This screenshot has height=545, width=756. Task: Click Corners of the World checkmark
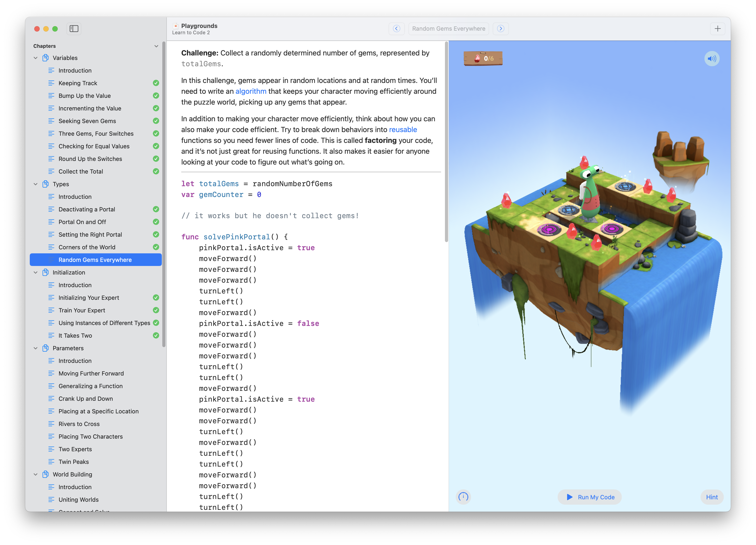156,247
